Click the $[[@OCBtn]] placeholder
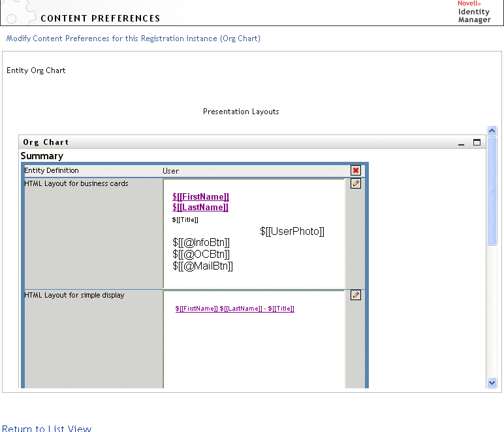The height and width of the screenshot is (432, 504). [x=201, y=254]
